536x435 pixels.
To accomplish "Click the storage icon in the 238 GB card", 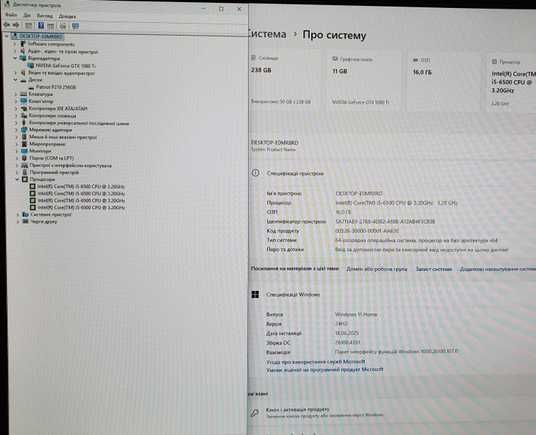I will 253,58.
